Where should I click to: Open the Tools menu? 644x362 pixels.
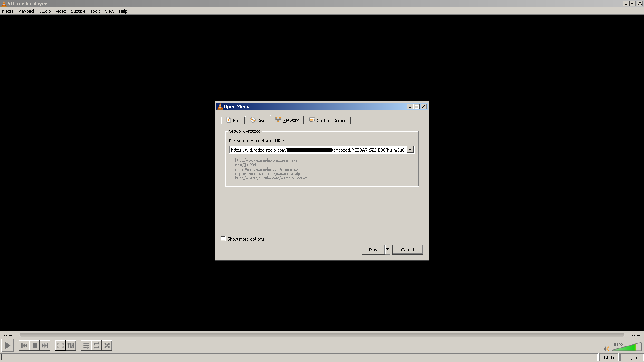pyautogui.click(x=95, y=11)
